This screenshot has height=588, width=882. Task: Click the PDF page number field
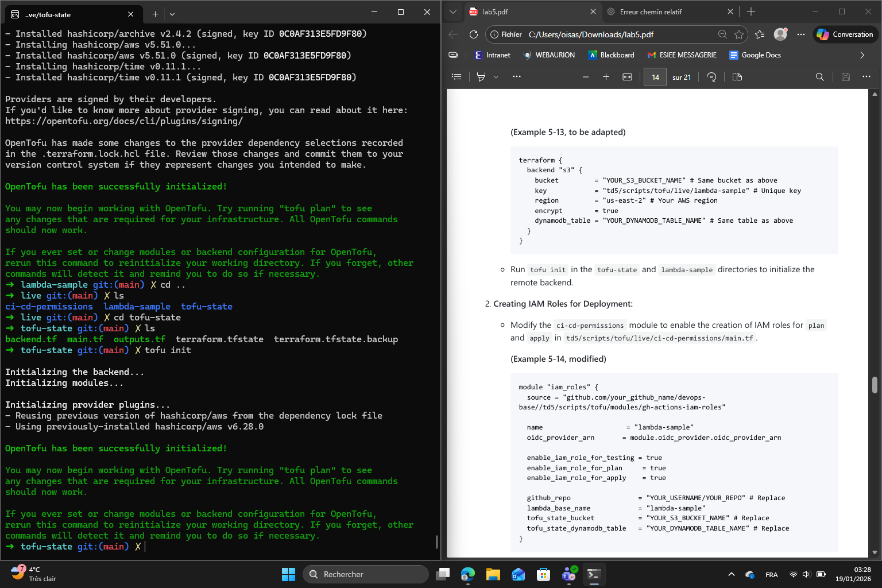point(655,77)
